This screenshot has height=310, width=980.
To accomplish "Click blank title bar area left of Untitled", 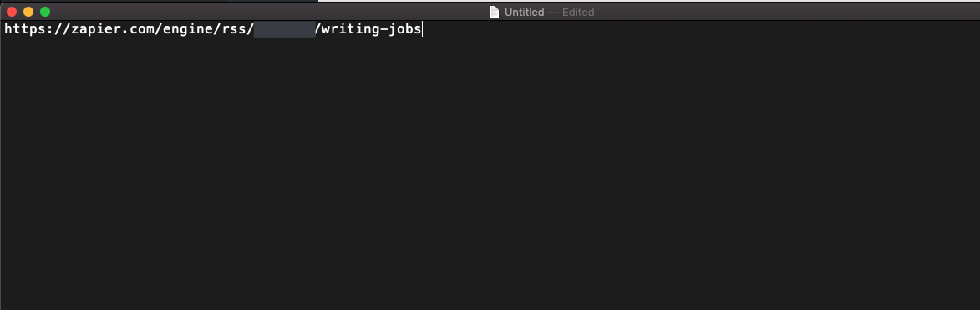I will (x=269, y=12).
